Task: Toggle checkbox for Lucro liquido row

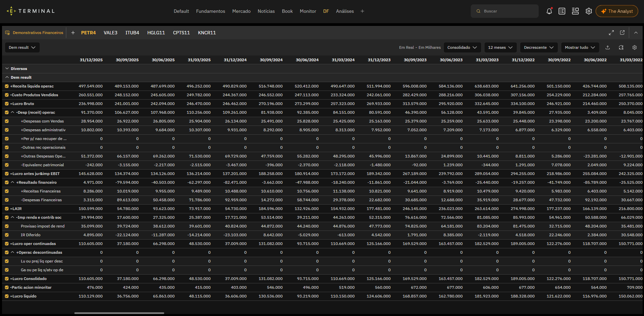Action: (7, 296)
